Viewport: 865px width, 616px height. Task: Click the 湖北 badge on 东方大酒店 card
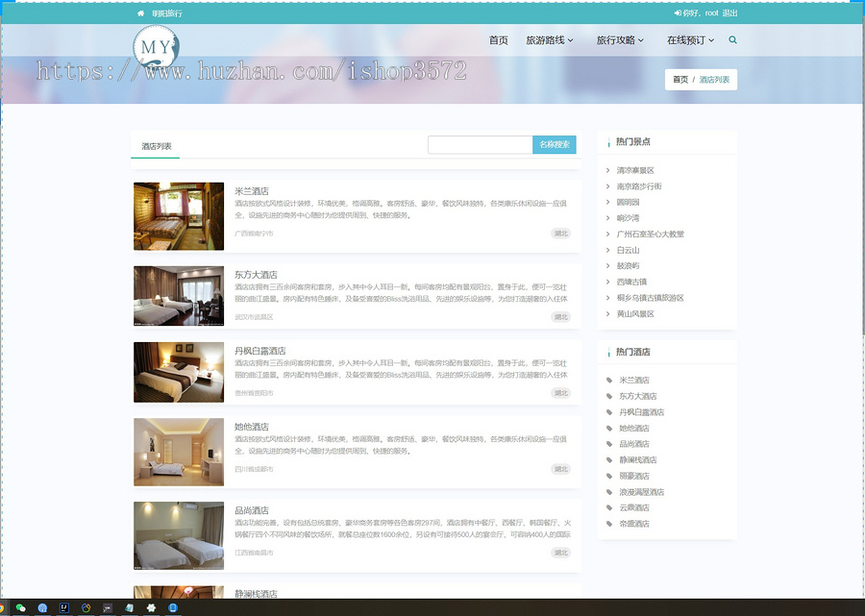[561, 317]
